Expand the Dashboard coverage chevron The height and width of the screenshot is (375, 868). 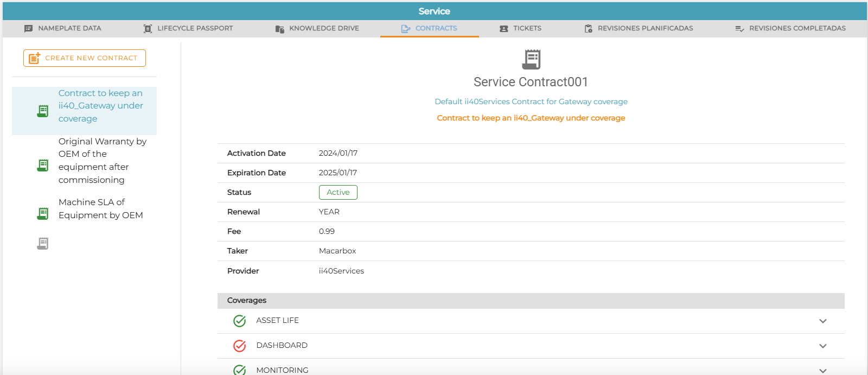click(823, 346)
